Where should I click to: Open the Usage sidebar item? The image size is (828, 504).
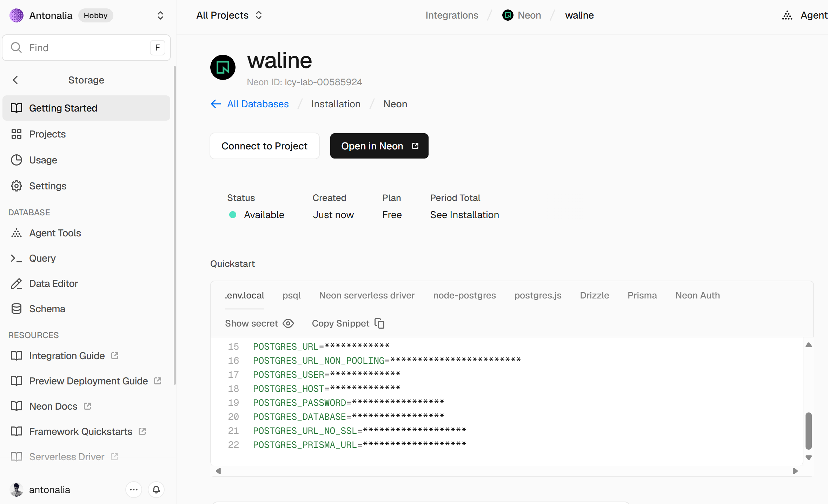coord(86,160)
